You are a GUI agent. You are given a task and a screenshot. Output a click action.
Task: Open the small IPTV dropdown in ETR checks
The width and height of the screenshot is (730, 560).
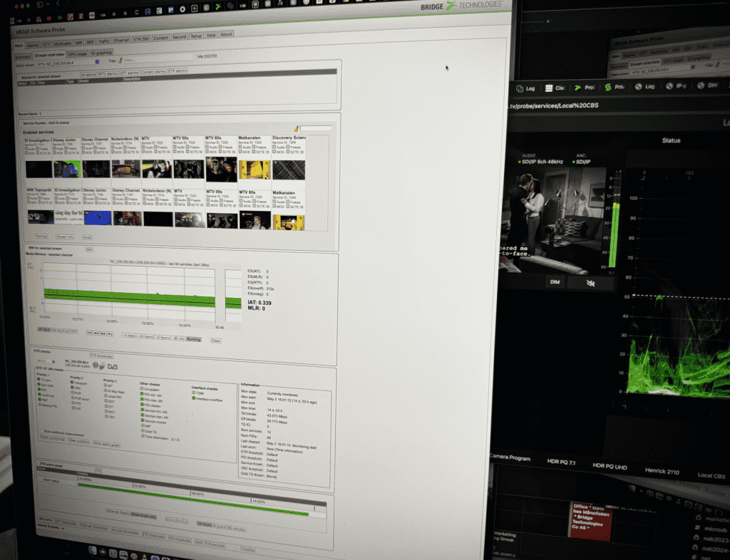(x=46, y=361)
